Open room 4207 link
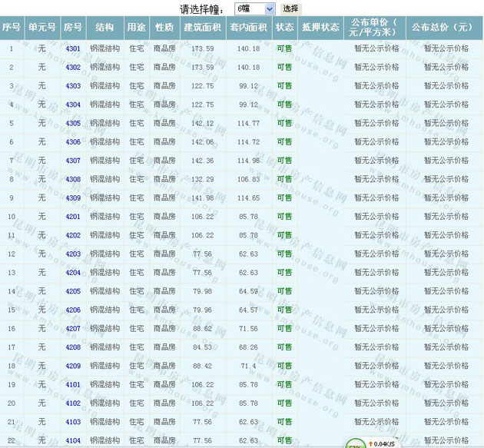The image size is (484, 448). [x=73, y=329]
